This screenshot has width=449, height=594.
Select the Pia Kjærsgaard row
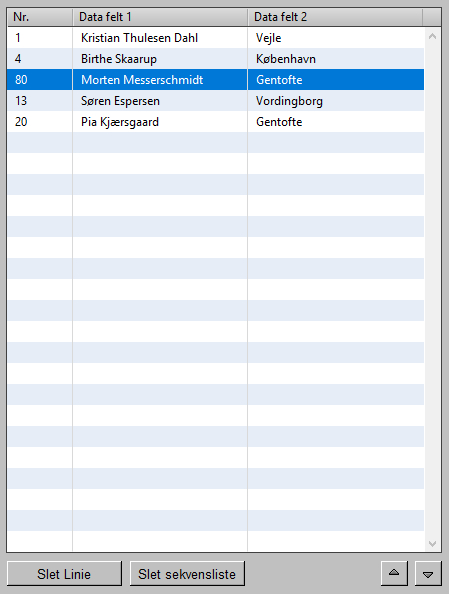216,122
